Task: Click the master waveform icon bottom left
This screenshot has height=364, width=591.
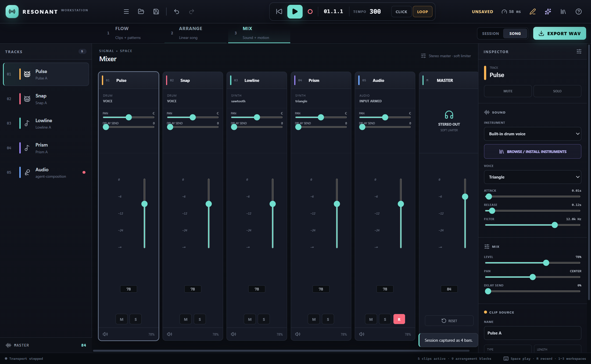Action: [x=9, y=345]
